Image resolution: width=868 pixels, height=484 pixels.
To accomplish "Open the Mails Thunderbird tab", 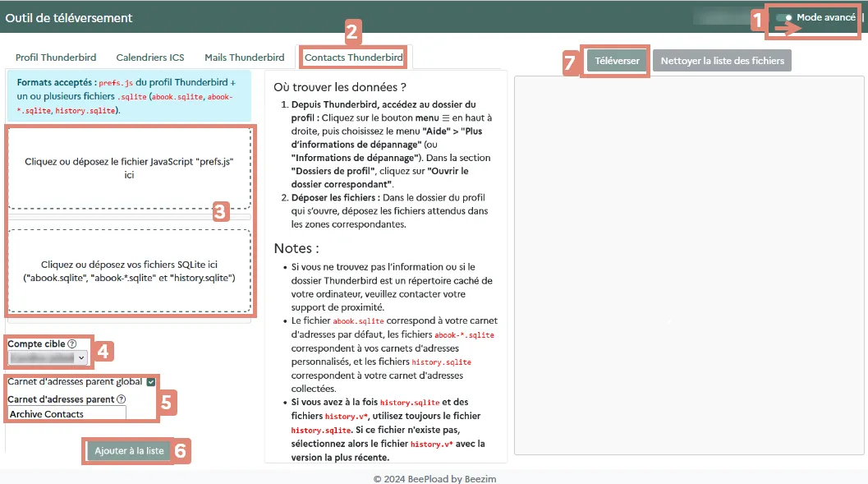I will pyautogui.click(x=244, y=58).
